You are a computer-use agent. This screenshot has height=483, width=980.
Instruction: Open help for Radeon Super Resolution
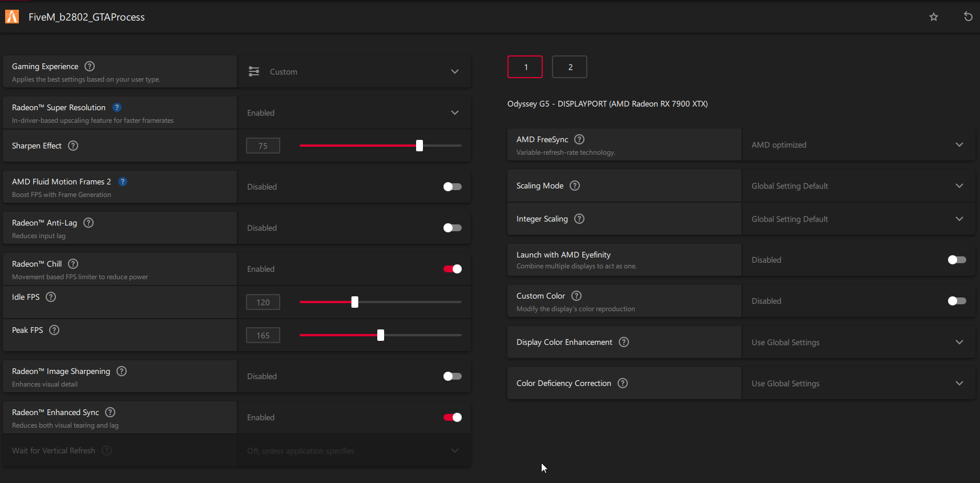(117, 107)
